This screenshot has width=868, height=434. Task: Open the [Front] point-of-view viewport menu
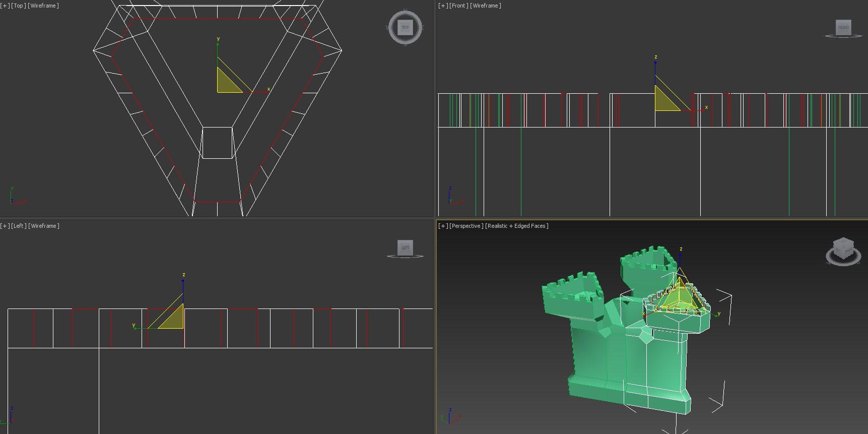[x=458, y=6]
